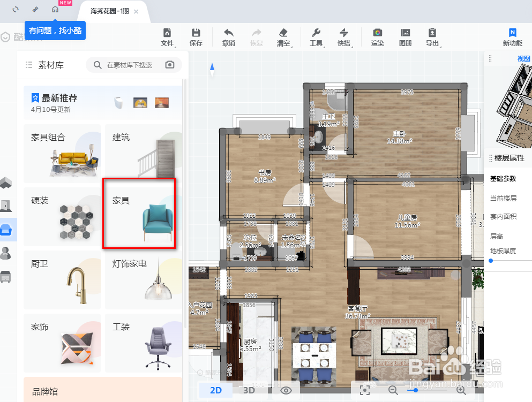Image resolution: width=532 pixels, height=402 pixels.
Task: Click the 素材库 list icon
Action: [x=29, y=65]
